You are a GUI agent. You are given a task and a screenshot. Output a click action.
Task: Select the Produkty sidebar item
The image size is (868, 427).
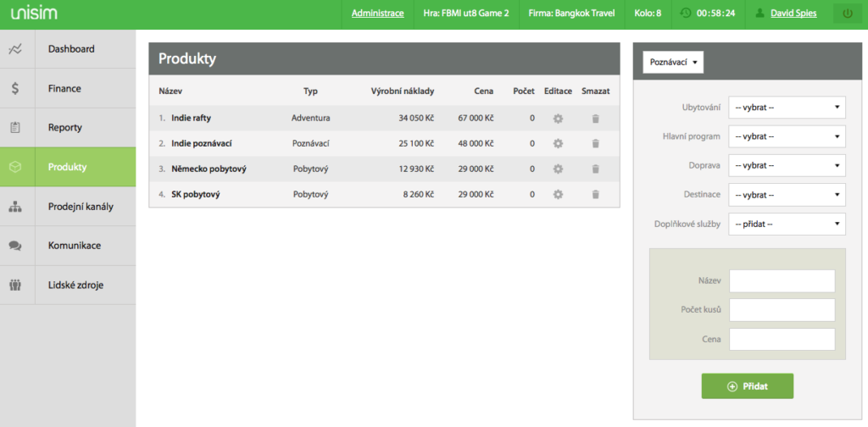pos(68,167)
